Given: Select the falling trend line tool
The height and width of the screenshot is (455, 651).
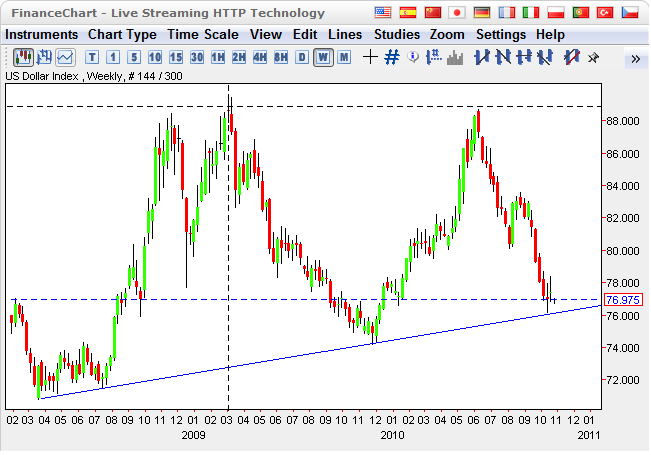Looking at the screenshot, I should pyautogui.click(x=503, y=57).
